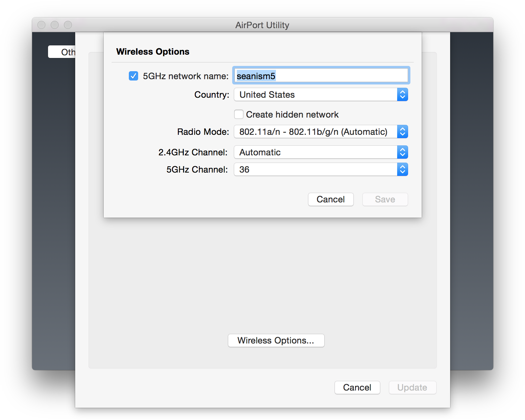Enable the Create hidden network checkbox

pos(239,115)
